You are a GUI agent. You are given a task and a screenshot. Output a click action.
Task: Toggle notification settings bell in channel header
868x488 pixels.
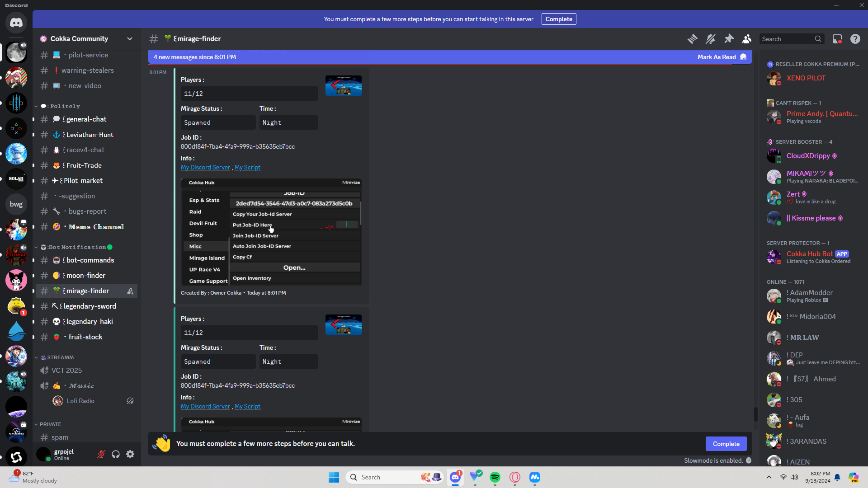click(x=711, y=39)
